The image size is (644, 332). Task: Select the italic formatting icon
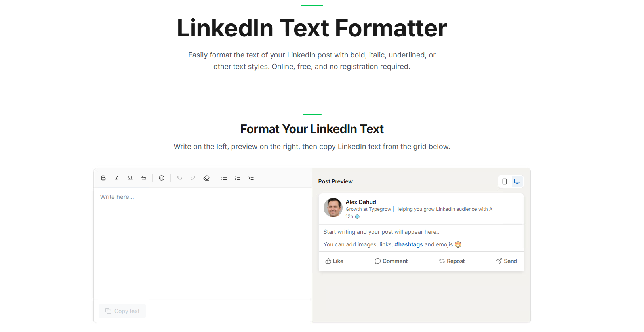point(116,177)
